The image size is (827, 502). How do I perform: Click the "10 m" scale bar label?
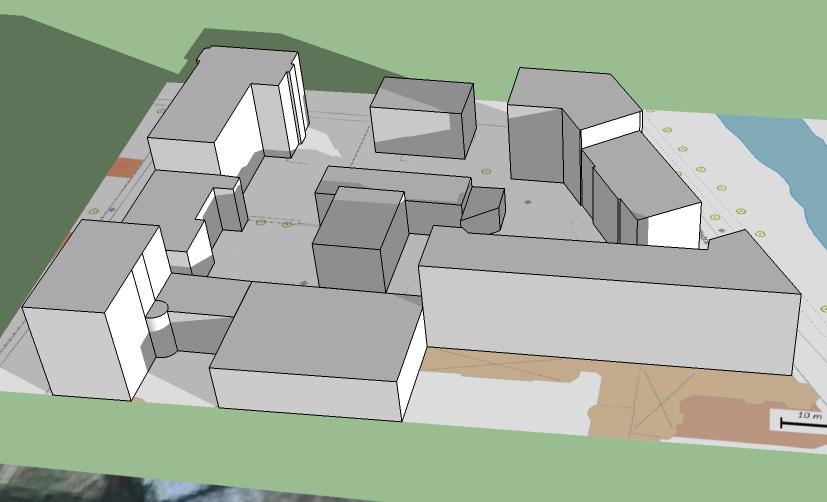tap(810, 416)
